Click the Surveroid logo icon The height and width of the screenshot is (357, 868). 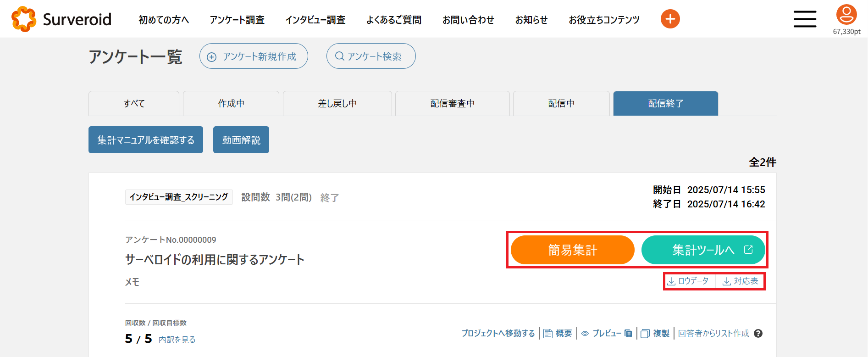pos(24,19)
